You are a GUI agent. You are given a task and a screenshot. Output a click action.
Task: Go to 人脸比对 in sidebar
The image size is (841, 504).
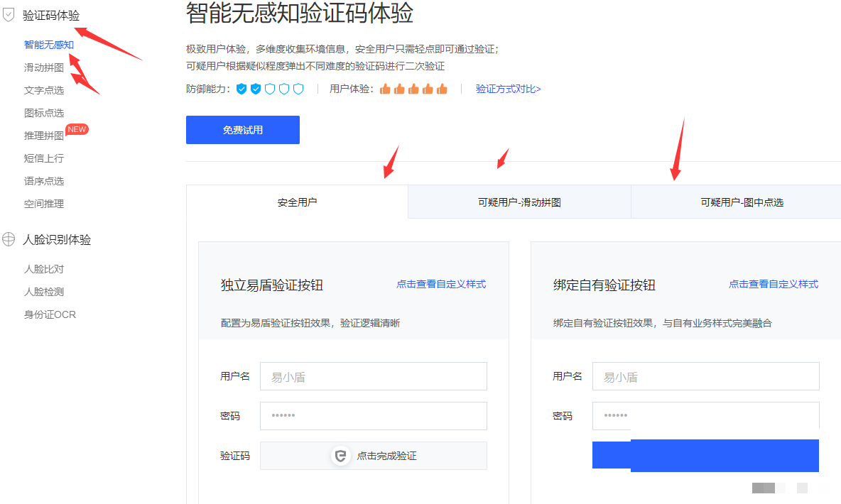pos(44,269)
